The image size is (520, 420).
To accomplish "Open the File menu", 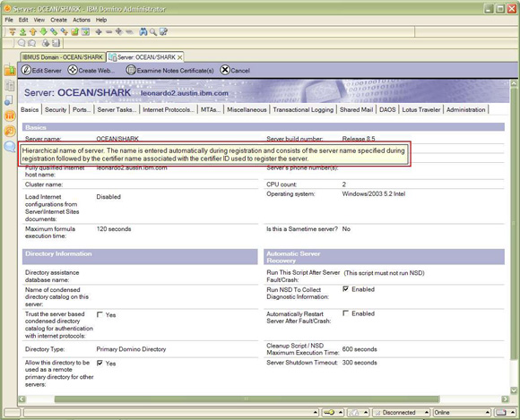I will tap(9, 20).
